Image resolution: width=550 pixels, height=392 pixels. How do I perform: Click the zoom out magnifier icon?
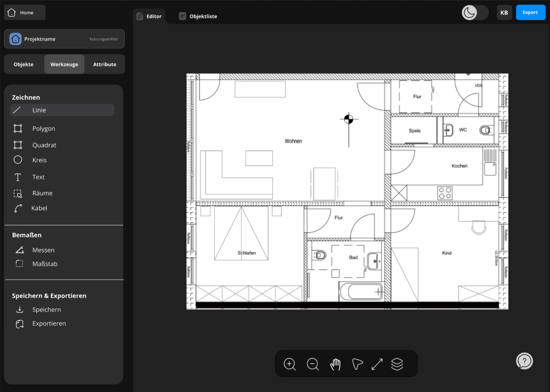(x=312, y=364)
